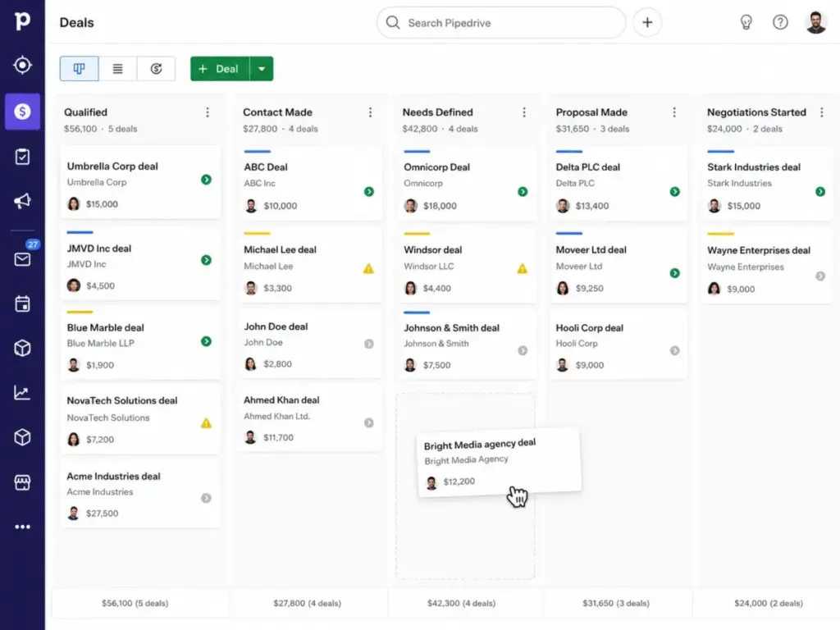Click the Deals page heading

[76, 22]
